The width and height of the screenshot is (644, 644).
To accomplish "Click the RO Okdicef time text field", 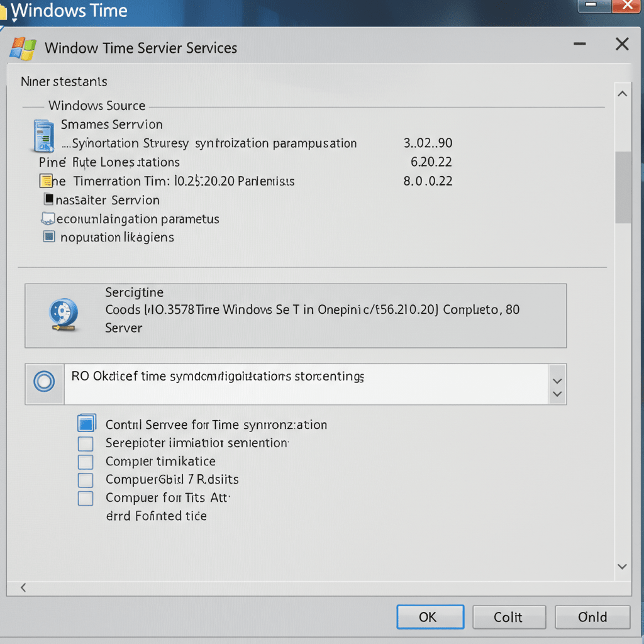I will tap(306, 384).
